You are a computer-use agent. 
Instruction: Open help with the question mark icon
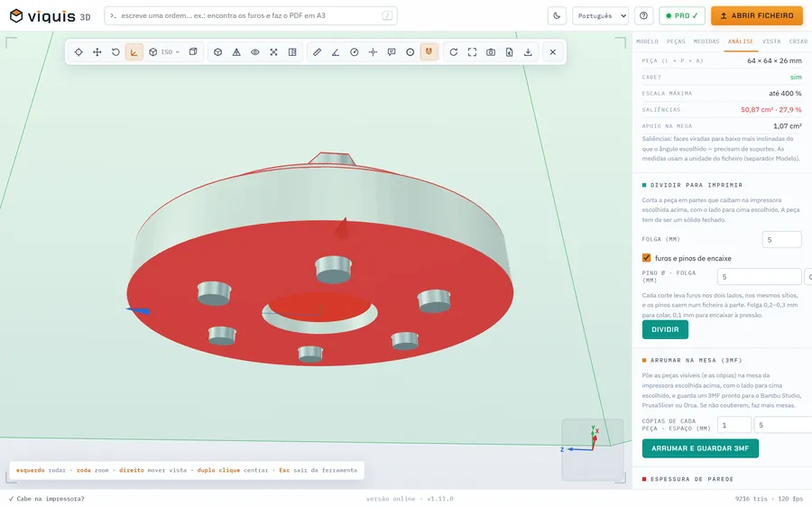(x=643, y=15)
